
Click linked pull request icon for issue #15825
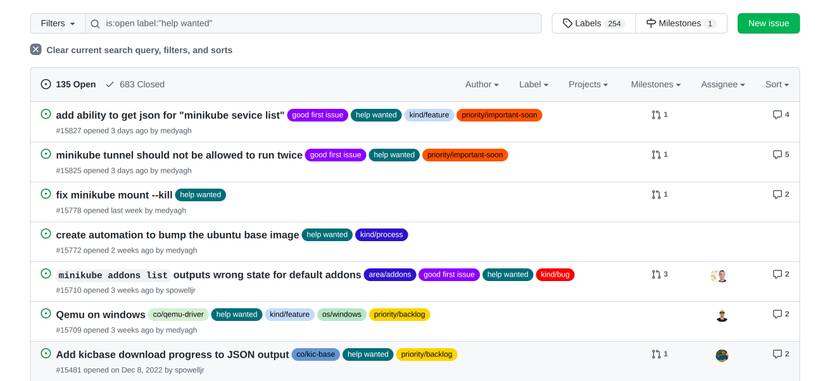[656, 155]
